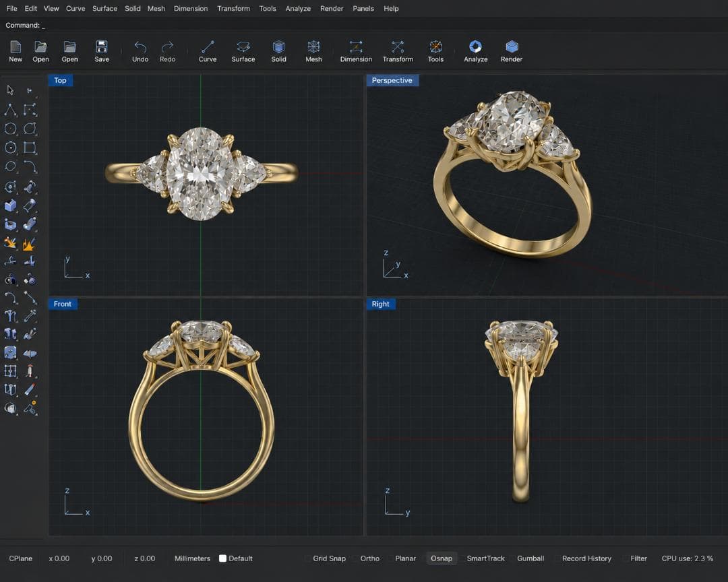Toggle Gumball in status bar
Image resolution: width=728 pixels, height=582 pixels.
click(x=530, y=558)
